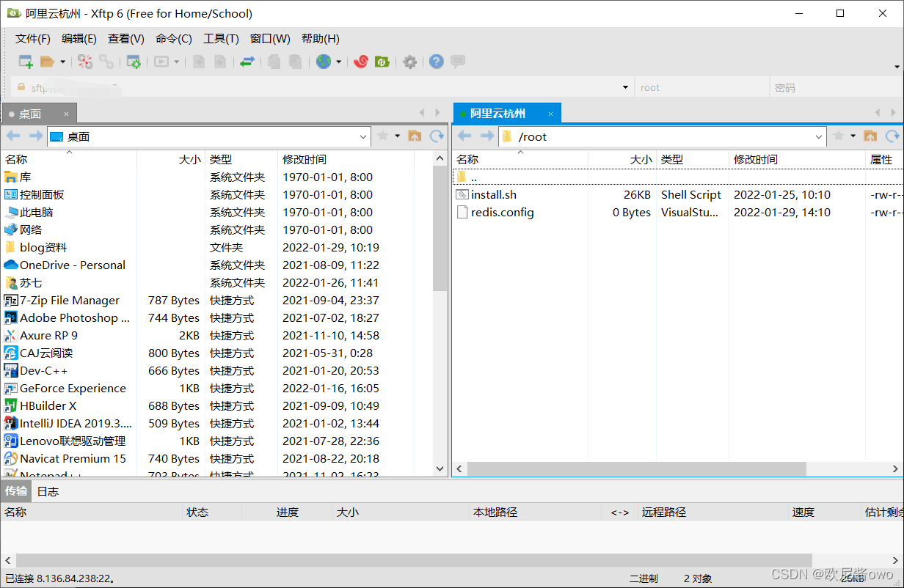Screen dimensions: 904x588
Task: Refresh the remote /root directory listing
Action: point(894,136)
